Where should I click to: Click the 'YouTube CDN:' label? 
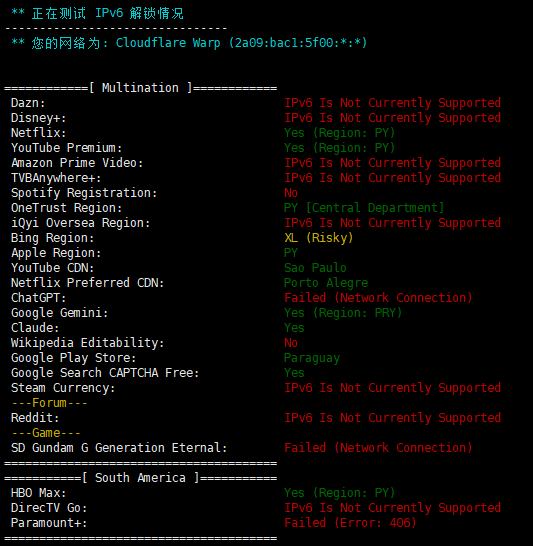pyautogui.click(x=53, y=268)
